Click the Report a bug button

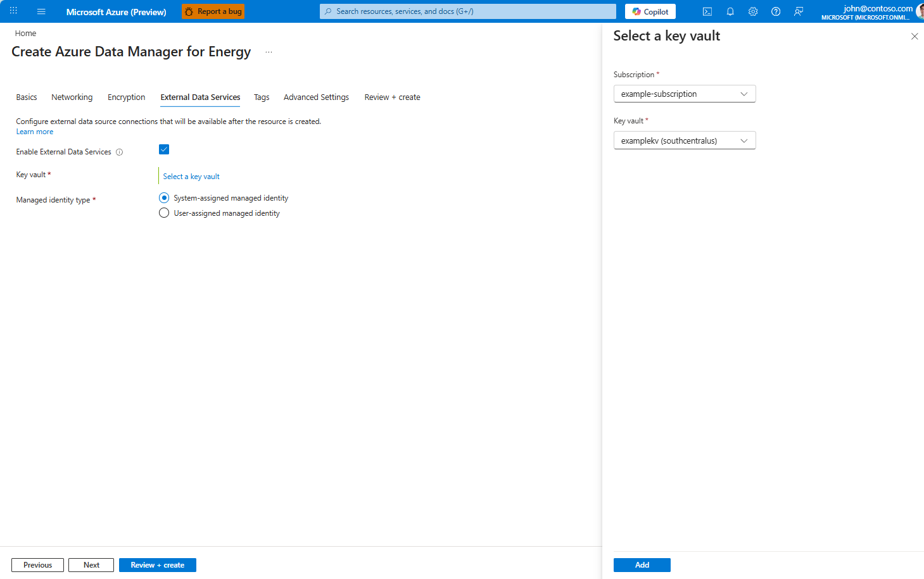[x=212, y=11]
